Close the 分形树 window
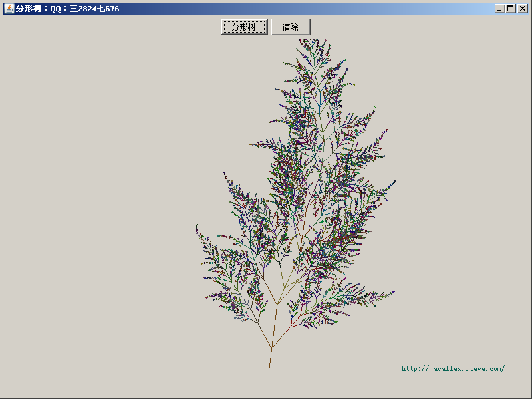 pyautogui.click(x=523, y=9)
